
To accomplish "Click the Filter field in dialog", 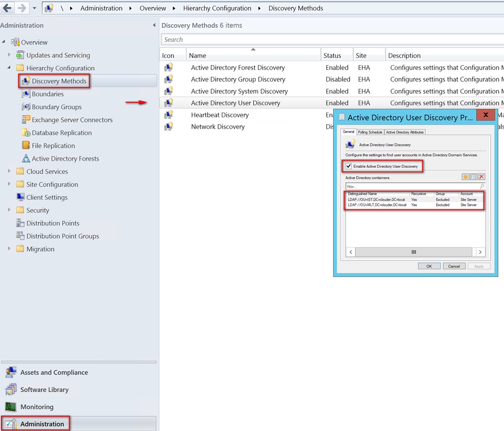I will 415,186.
